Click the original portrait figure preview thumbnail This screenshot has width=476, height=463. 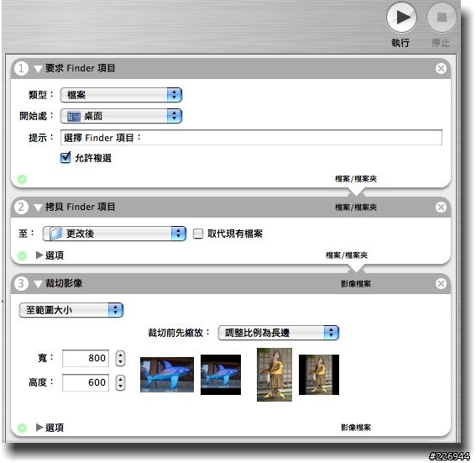pyautogui.click(x=275, y=375)
